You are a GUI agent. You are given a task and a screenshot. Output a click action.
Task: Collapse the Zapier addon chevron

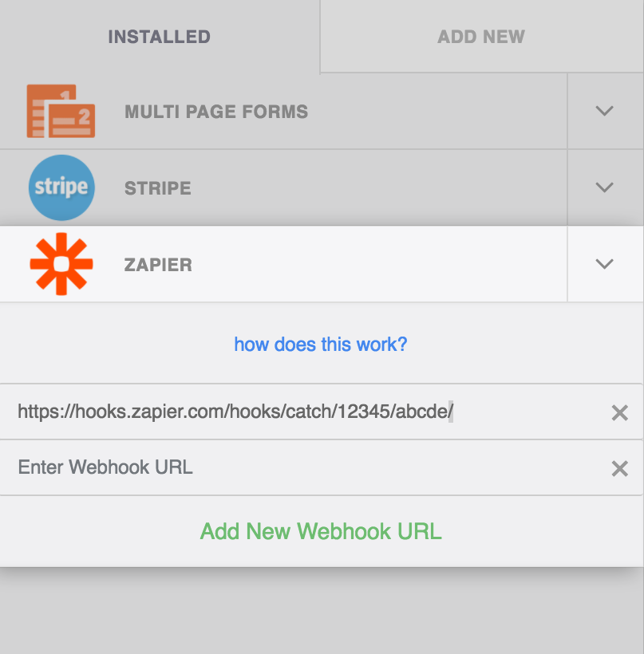604,264
